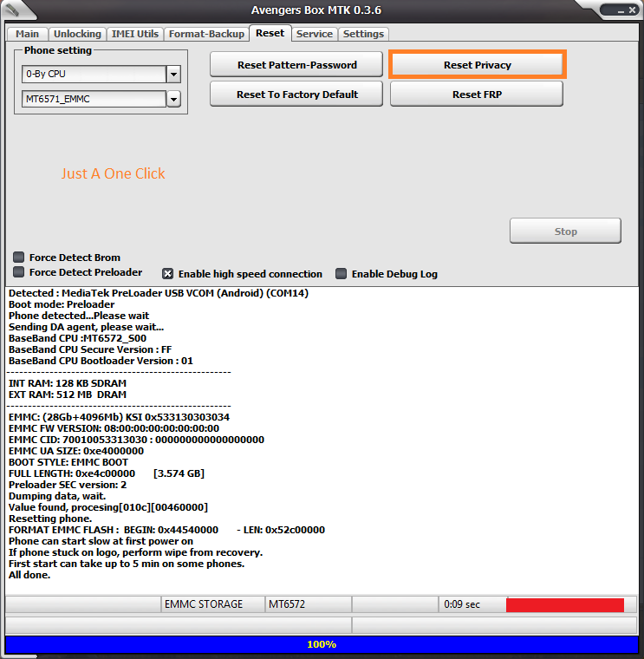The width and height of the screenshot is (644, 659).
Task: Minimize the Avengers Box window
Action: coord(621,10)
